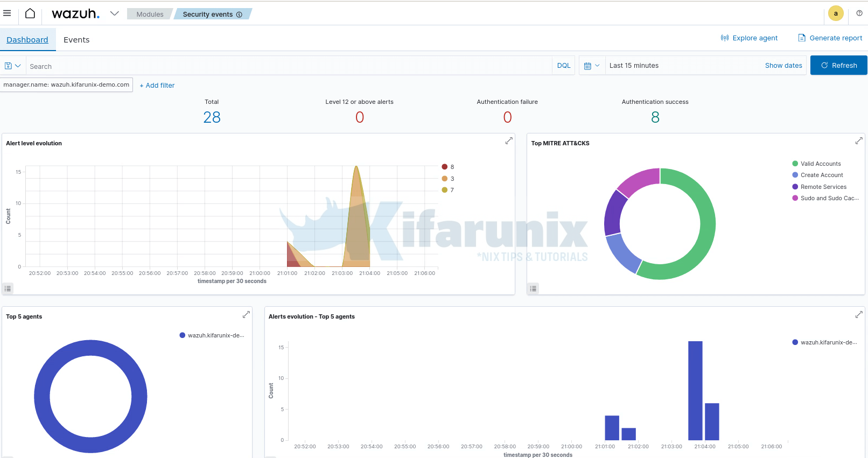Screen dimensions: 868x458
Task: Click the Last 15 minutes time range
Action: 634,66
